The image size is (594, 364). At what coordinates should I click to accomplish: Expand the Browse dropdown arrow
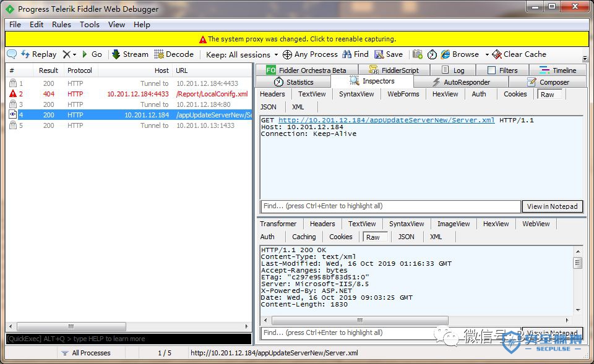(487, 54)
